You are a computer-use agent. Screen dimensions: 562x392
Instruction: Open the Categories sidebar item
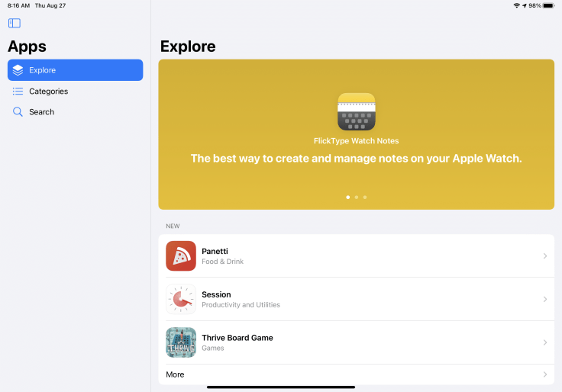pyautogui.click(x=76, y=92)
